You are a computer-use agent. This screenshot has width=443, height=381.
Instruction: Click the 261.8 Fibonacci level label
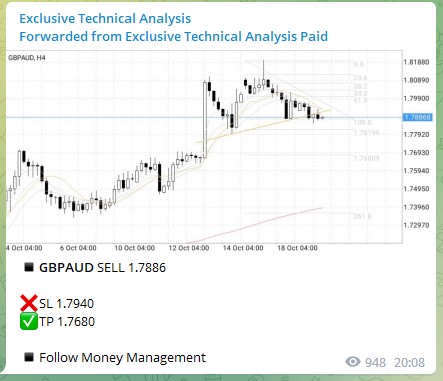click(362, 216)
